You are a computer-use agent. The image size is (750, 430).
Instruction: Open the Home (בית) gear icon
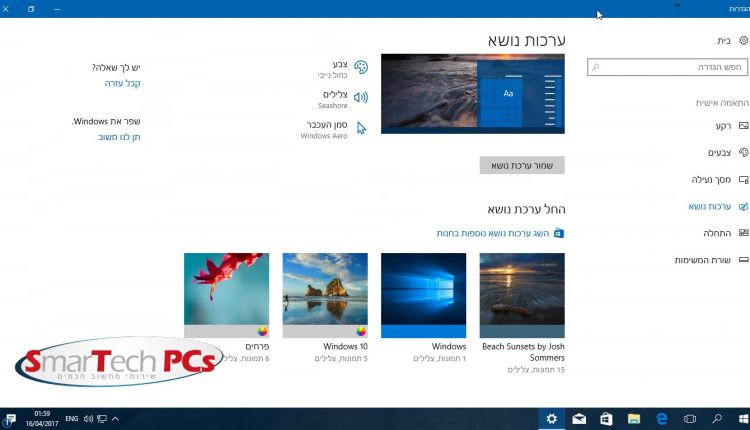[743, 41]
